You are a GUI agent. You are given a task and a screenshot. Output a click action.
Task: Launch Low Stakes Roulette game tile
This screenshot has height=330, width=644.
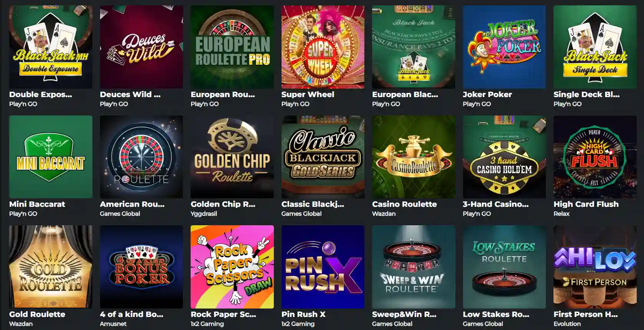click(504, 267)
